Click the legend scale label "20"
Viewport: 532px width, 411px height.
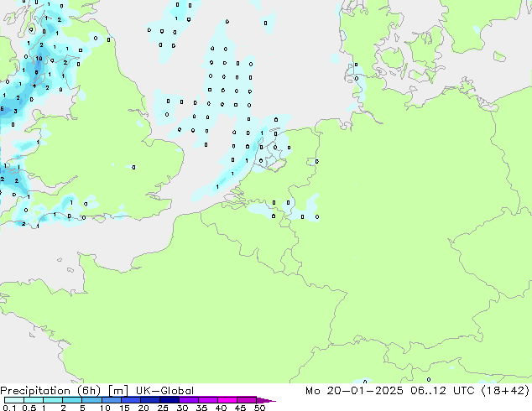pyautogui.click(x=143, y=408)
